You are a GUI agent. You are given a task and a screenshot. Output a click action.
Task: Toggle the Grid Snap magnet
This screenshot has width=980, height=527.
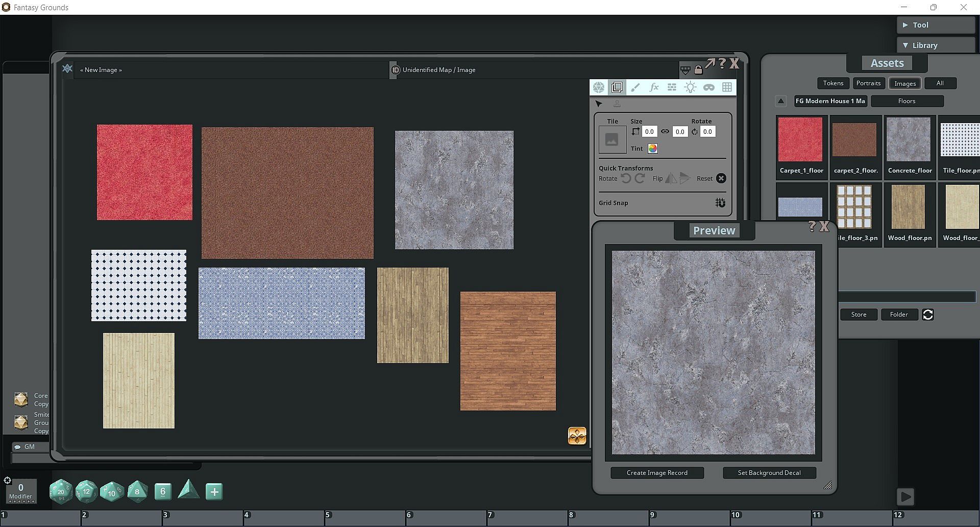point(720,203)
